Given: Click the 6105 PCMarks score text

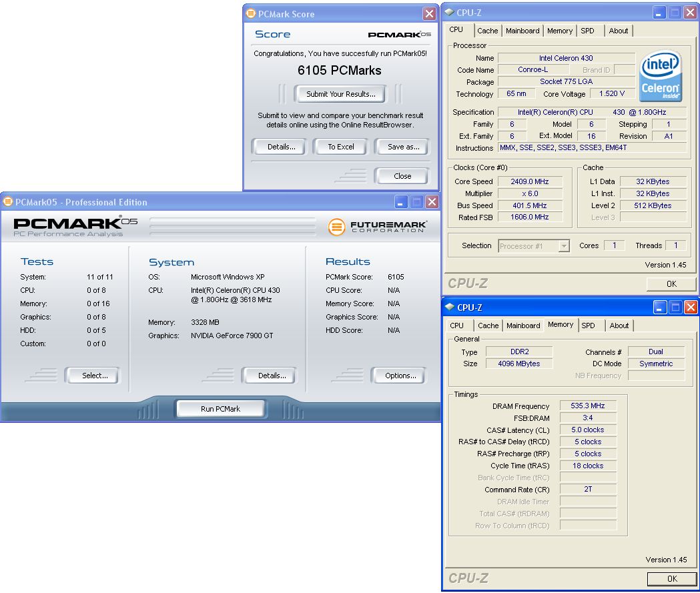Looking at the screenshot, I should point(339,71).
